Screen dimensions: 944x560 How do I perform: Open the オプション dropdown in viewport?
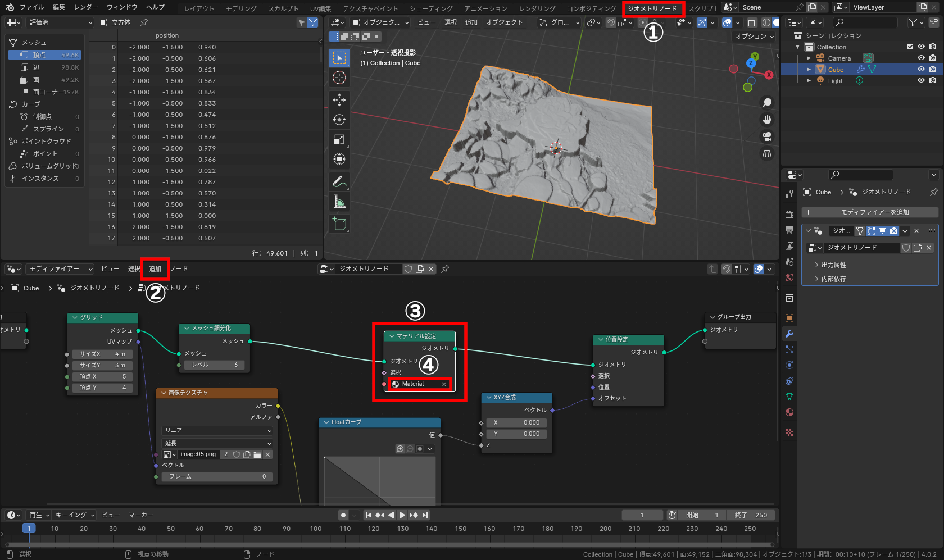pos(755,37)
